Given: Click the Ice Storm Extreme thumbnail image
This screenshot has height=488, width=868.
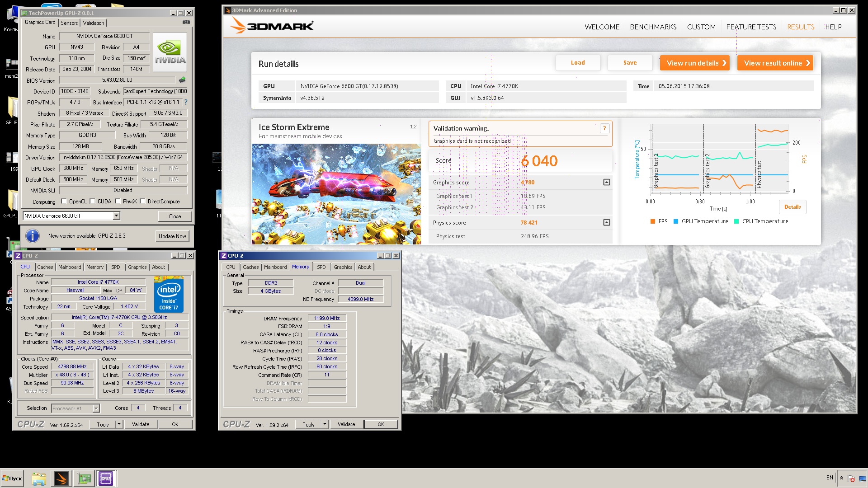Looking at the screenshot, I should (x=336, y=194).
